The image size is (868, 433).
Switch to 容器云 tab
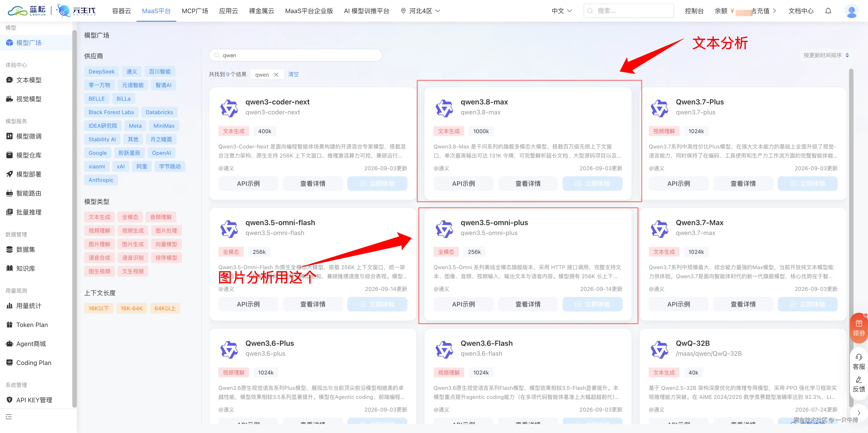point(121,11)
